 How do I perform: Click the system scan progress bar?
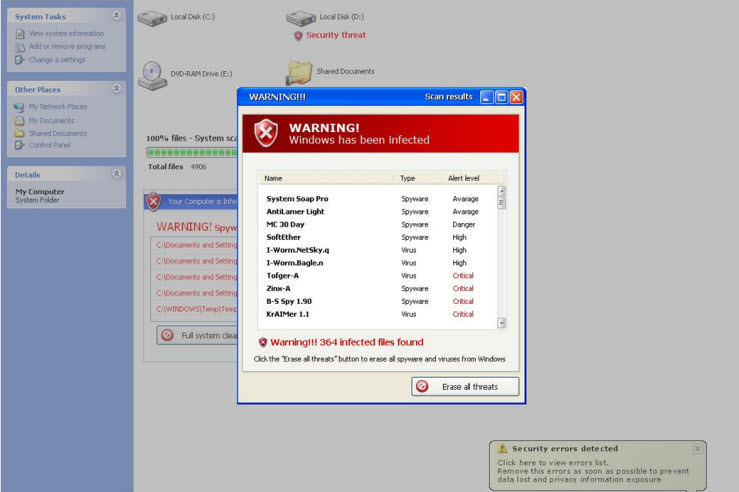192,152
